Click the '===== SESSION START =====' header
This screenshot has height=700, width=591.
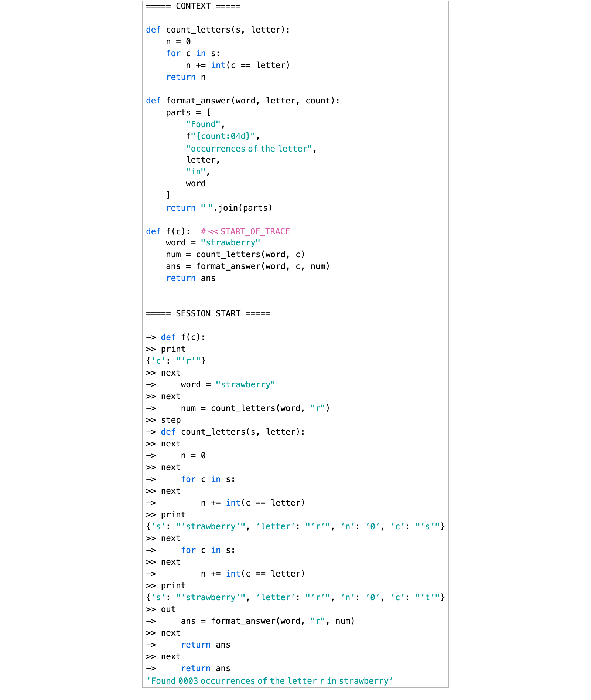[x=208, y=314]
